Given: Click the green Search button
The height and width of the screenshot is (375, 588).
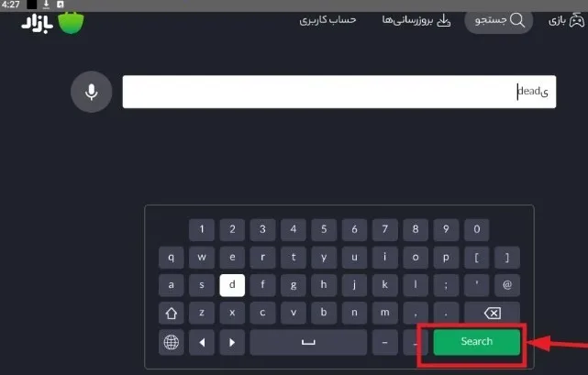Looking at the screenshot, I should click(477, 342).
